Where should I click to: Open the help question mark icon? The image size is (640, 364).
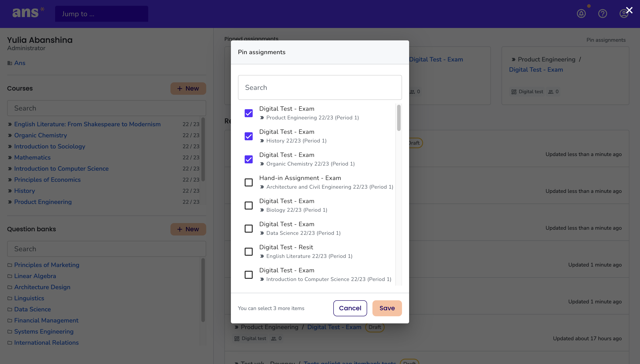(602, 14)
